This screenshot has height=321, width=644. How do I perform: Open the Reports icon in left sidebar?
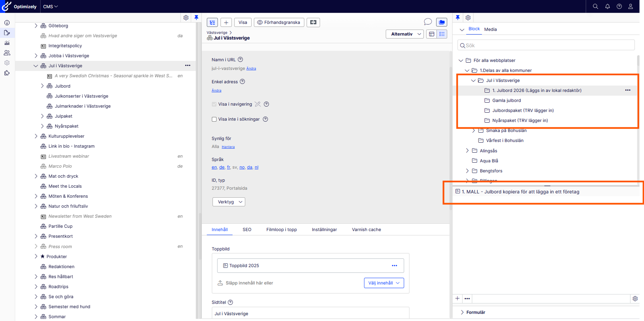(x=7, y=43)
